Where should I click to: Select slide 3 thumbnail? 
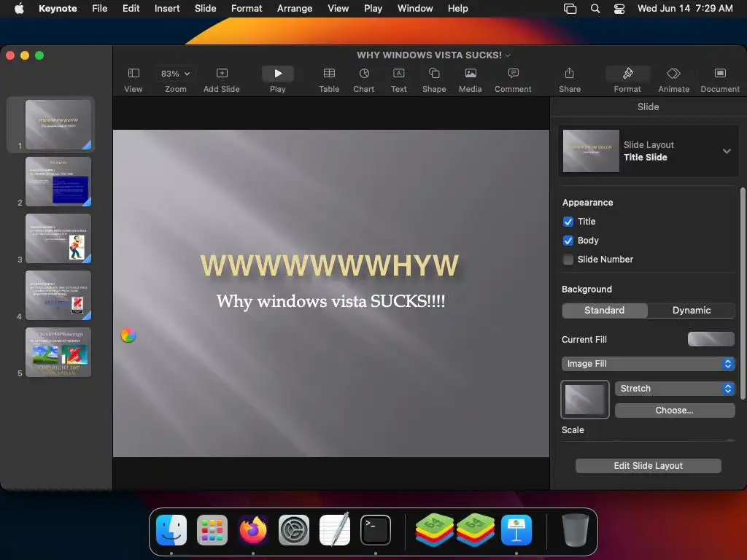(58, 238)
